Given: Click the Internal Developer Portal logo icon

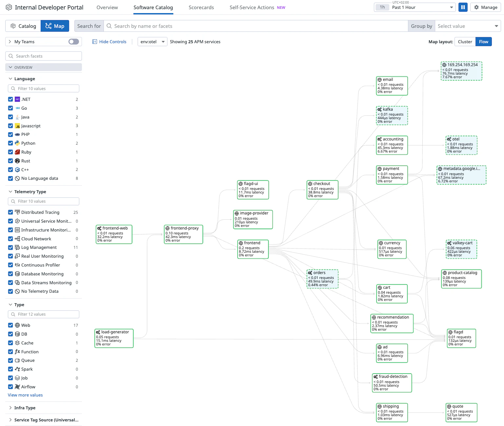Looking at the screenshot, I should point(9,7).
